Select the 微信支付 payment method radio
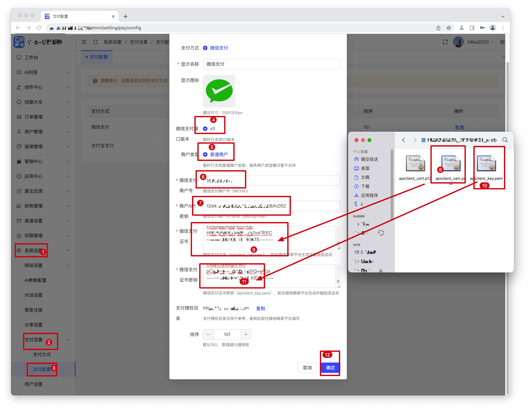532x409 pixels. coord(205,48)
